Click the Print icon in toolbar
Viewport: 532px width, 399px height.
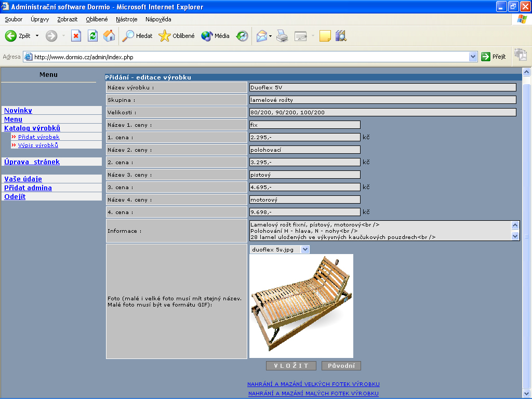coord(282,36)
